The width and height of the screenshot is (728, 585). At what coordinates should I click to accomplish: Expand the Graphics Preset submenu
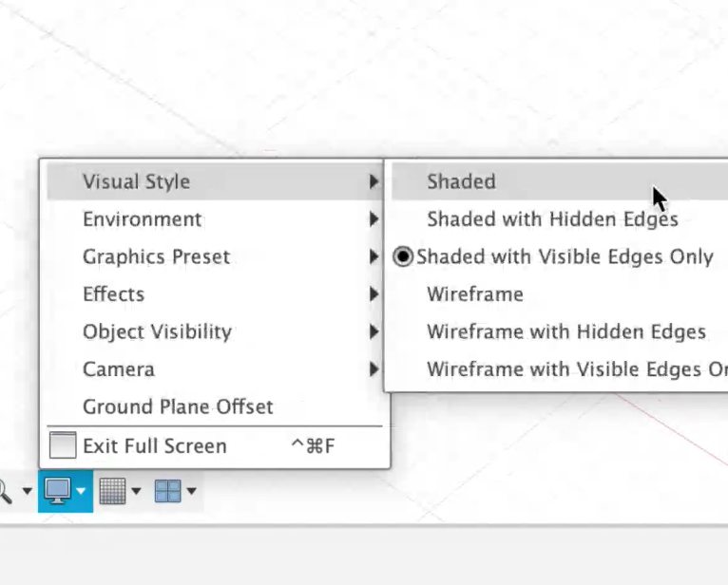(x=215, y=256)
